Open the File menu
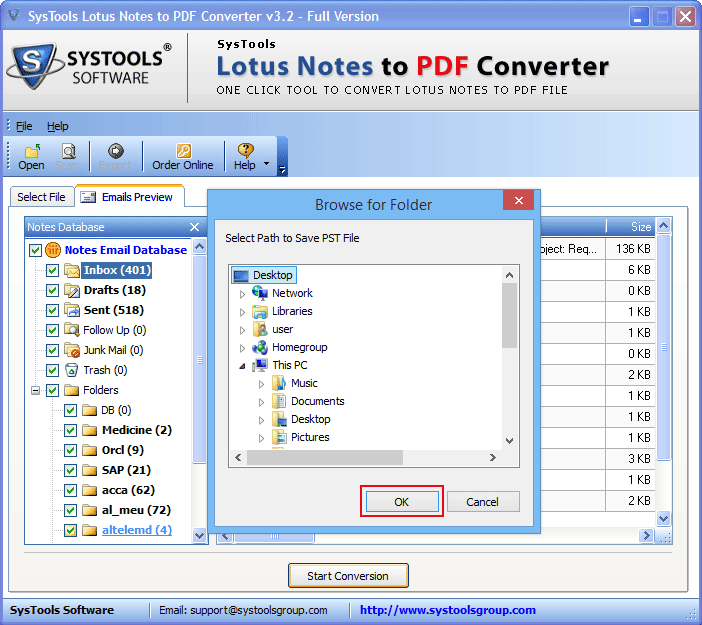This screenshot has width=702, height=625. (24, 126)
